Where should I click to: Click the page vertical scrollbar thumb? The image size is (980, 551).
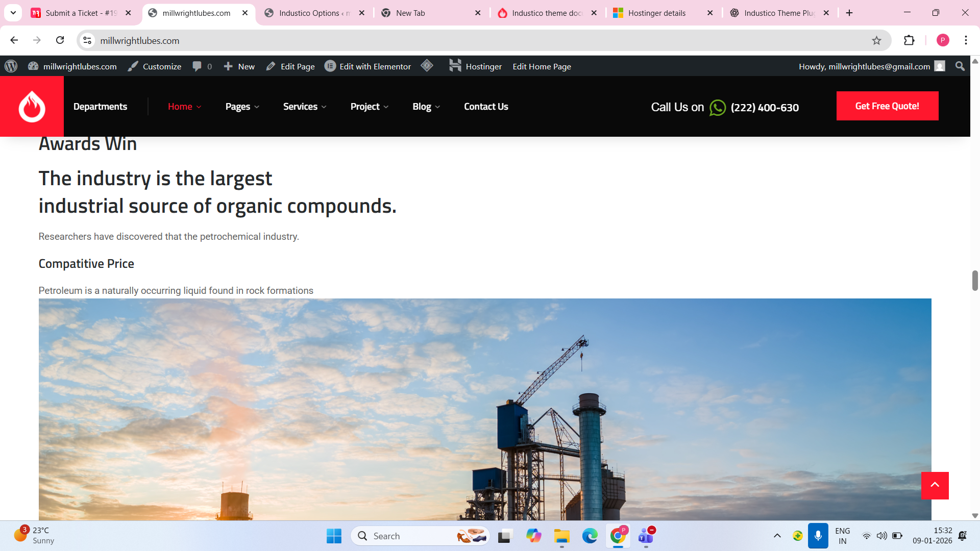974,281
